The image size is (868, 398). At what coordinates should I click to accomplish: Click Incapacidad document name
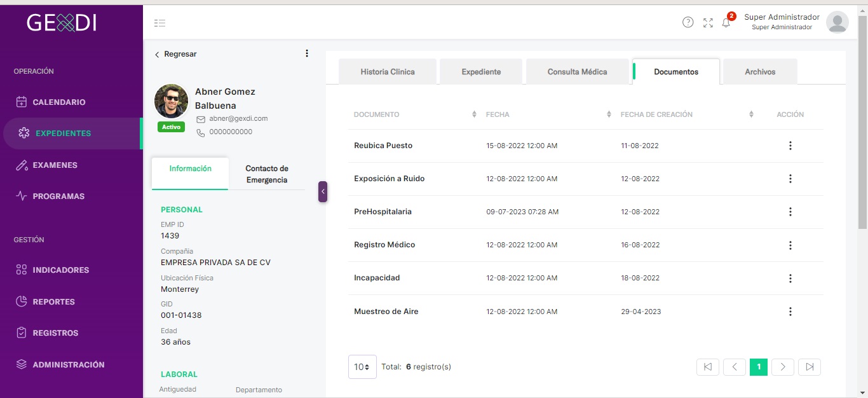[x=377, y=278]
